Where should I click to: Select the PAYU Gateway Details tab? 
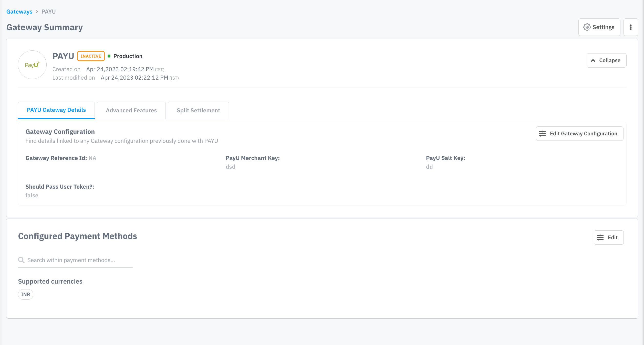click(56, 110)
